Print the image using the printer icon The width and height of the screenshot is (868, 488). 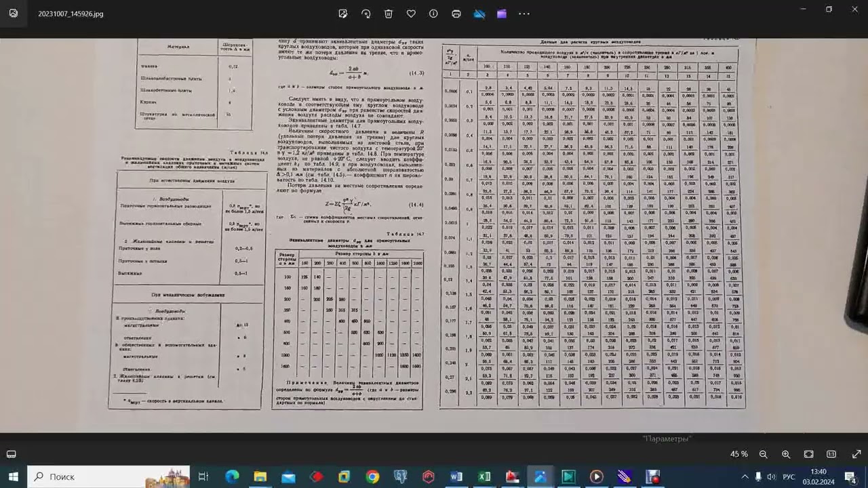pos(456,14)
